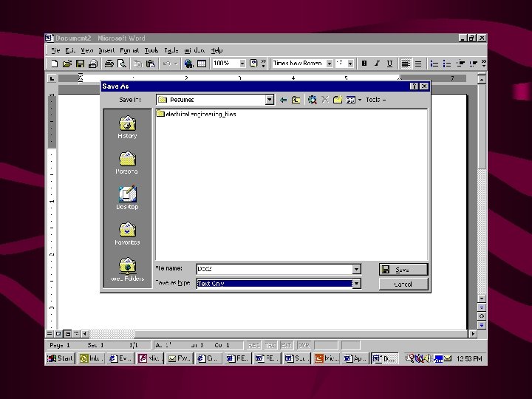The height and width of the screenshot is (399, 532).
Task: Click the Help menu
Action: coord(216,50)
